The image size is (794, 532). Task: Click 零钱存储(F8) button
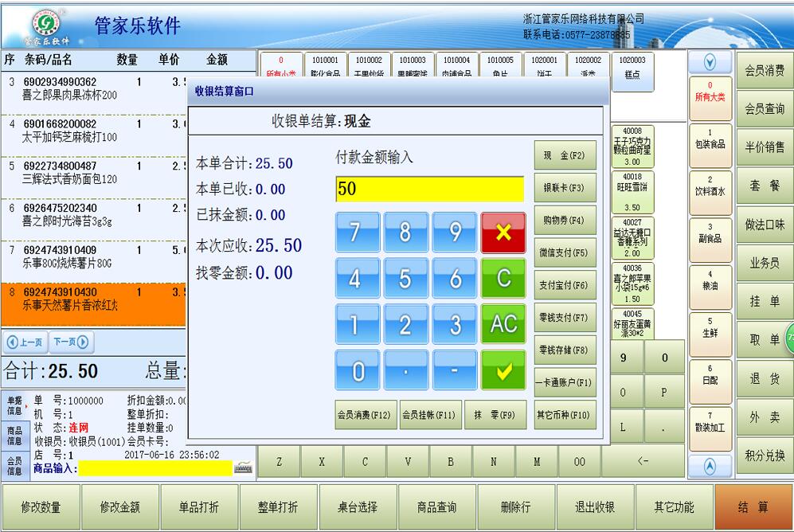tap(565, 350)
